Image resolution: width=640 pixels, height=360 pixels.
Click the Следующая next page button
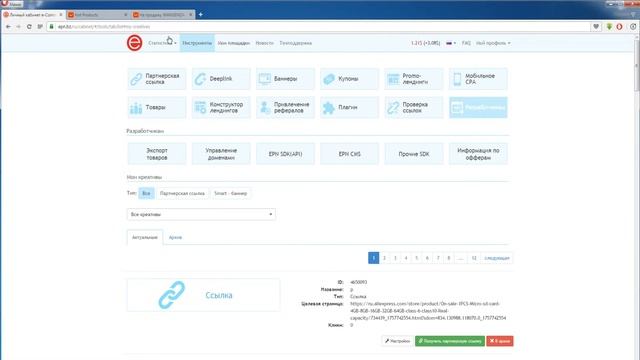[x=497, y=258]
